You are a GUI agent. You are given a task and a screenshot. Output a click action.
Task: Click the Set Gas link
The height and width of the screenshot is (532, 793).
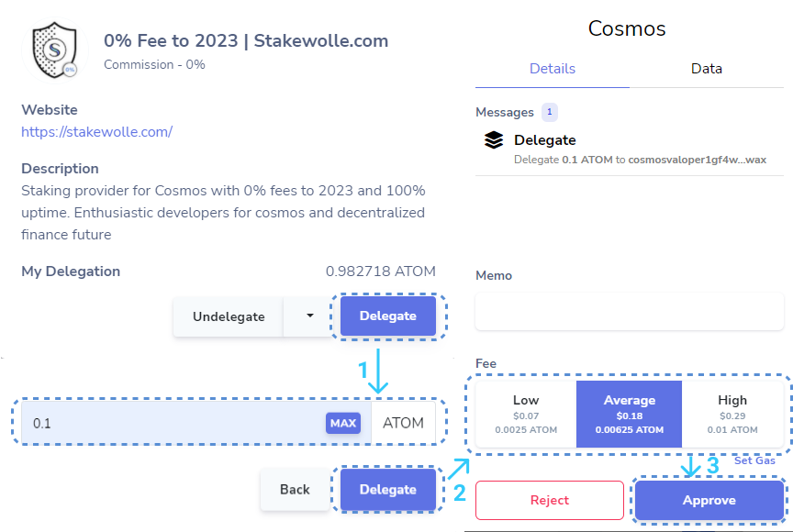[754, 460]
